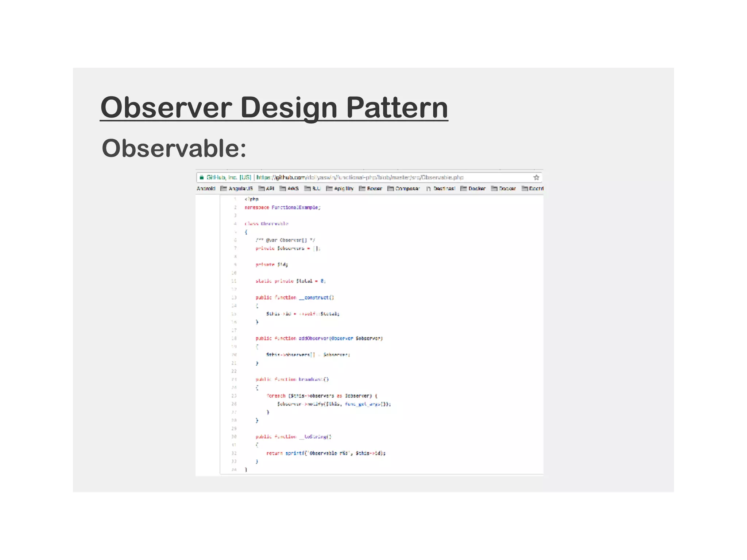Click the 'Observable:' subtitle text
Image resolution: width=747 pixels, height=560 pixels.
174,148
